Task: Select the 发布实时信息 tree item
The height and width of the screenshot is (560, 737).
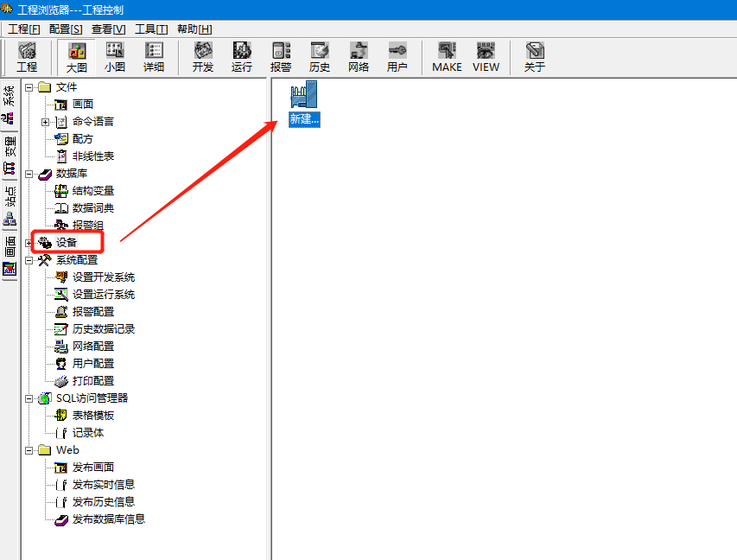Action: pos(104,485)
